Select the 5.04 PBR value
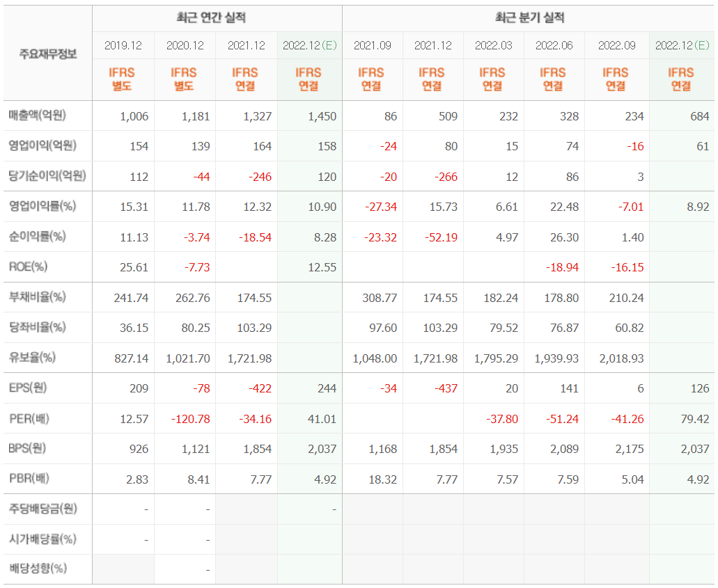 point(632,479)
